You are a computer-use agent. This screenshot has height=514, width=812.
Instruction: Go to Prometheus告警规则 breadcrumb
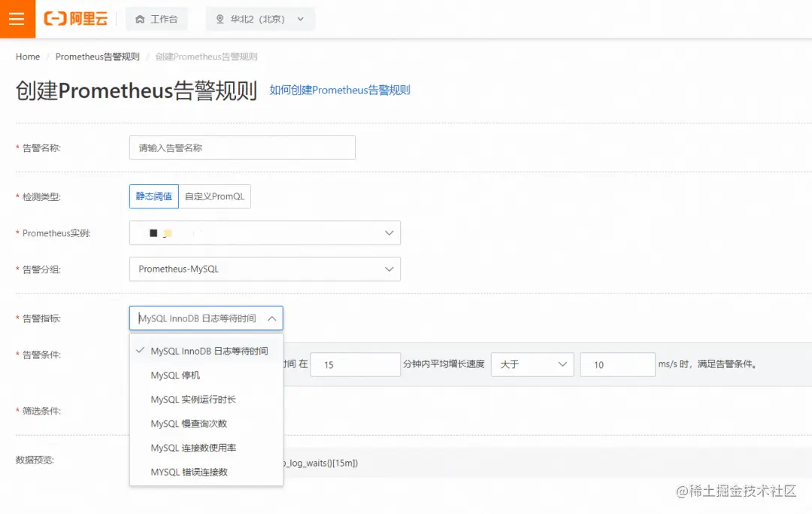point(97,56)
